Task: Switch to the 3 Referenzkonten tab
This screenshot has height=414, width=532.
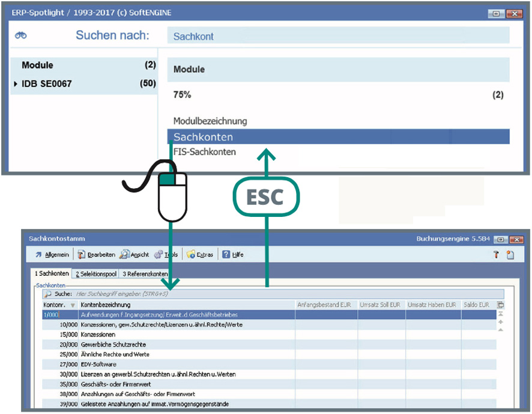Action: point(145,274)
